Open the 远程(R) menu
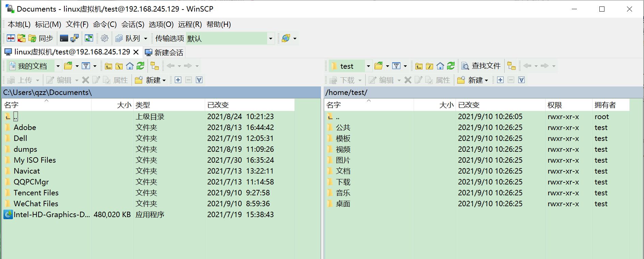 coord(190,25)
